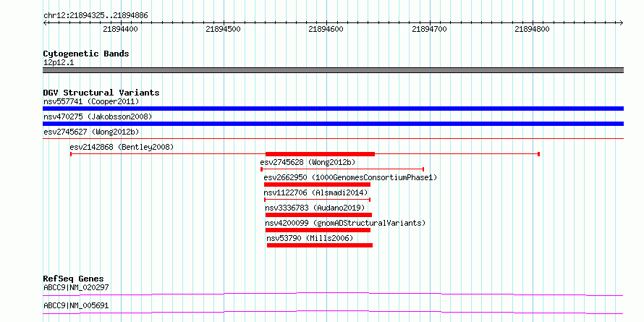Click the esv2142868 (Bentley2008) label
Image resolution: width=644 pixels, height=322 pixels.
(x=122, y=147)
